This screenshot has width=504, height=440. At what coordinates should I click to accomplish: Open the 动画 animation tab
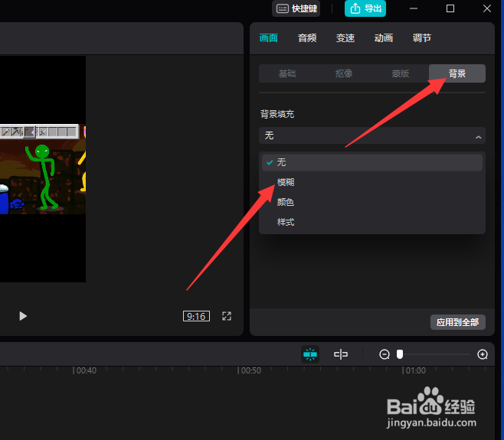click(384, 38)
